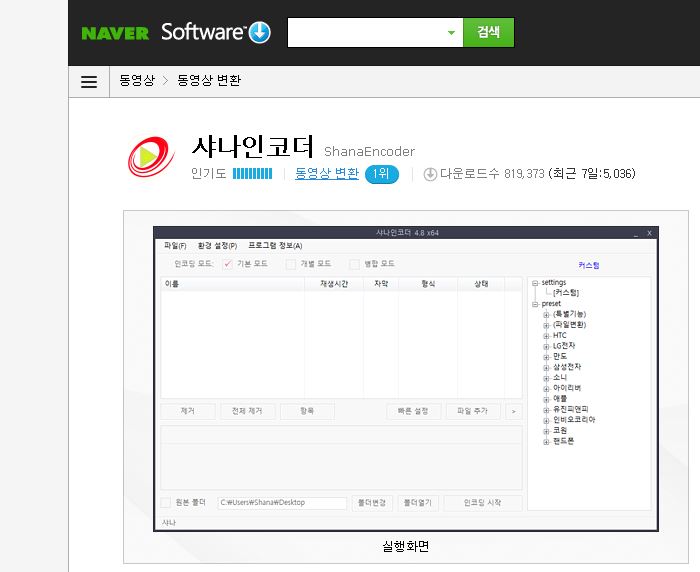
Task: Click the 빠른 설정 button
Action: click(x=413, y=411)
